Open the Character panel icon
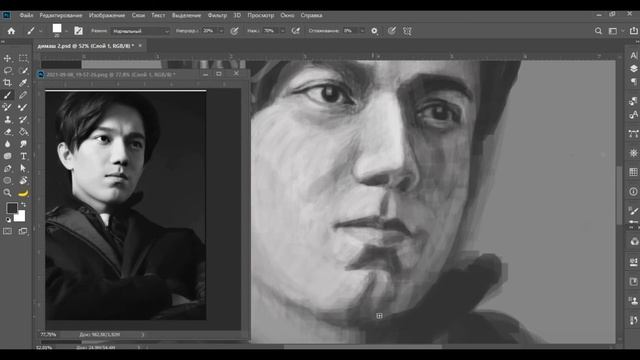Viewport: 640px width, 360px height. [633, 56]
